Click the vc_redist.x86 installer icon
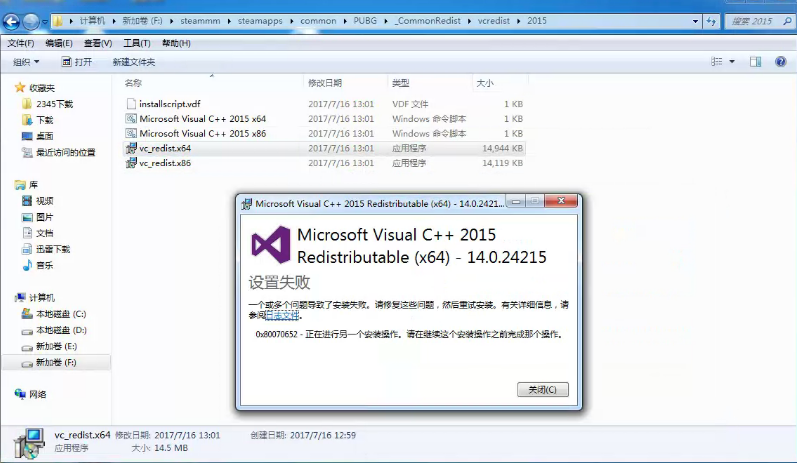This screenshot has height=463, width=801. pyautogui.click(x=131, y=163)
